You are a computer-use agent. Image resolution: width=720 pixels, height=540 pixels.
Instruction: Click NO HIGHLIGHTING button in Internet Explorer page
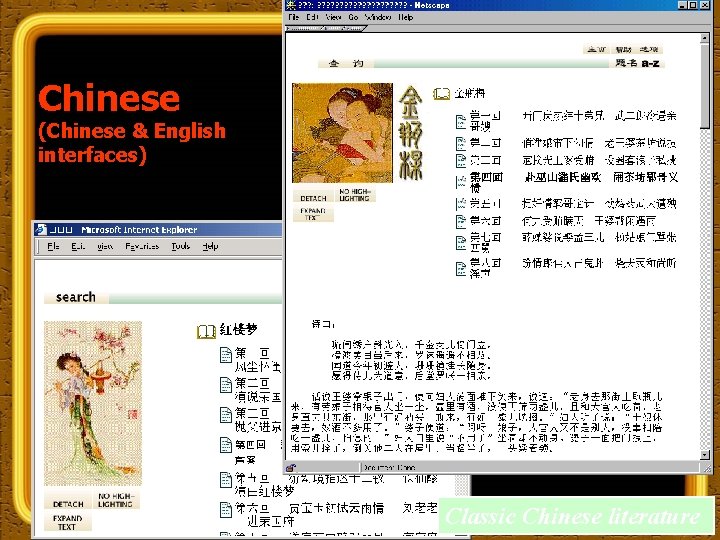point(116,500)
